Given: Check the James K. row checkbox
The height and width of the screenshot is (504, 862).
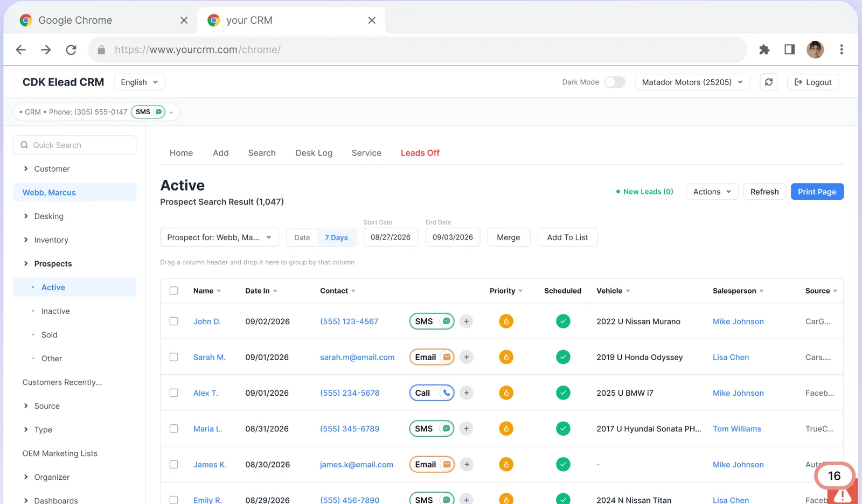Looking at the screenshot, I should [174, 464].
